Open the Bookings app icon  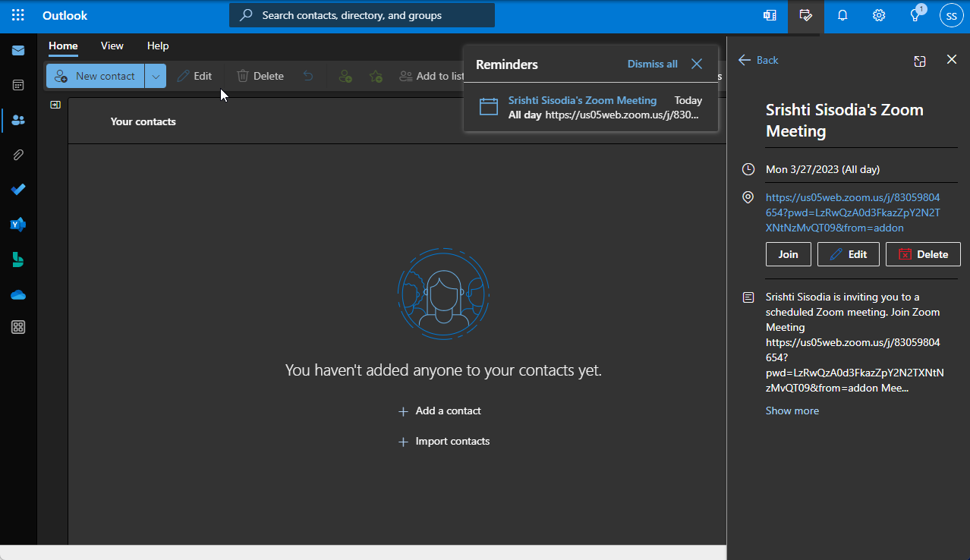[18, 260]
